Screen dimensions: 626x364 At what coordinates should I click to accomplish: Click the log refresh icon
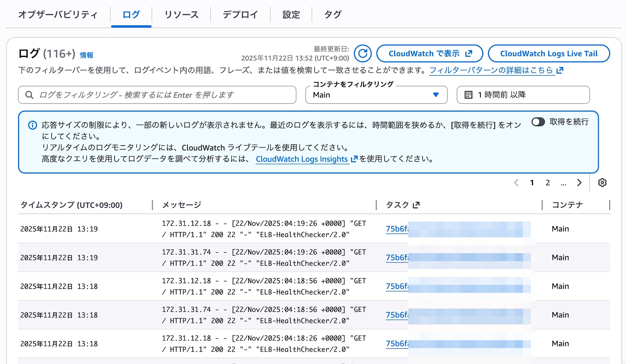tap(363, 54)
